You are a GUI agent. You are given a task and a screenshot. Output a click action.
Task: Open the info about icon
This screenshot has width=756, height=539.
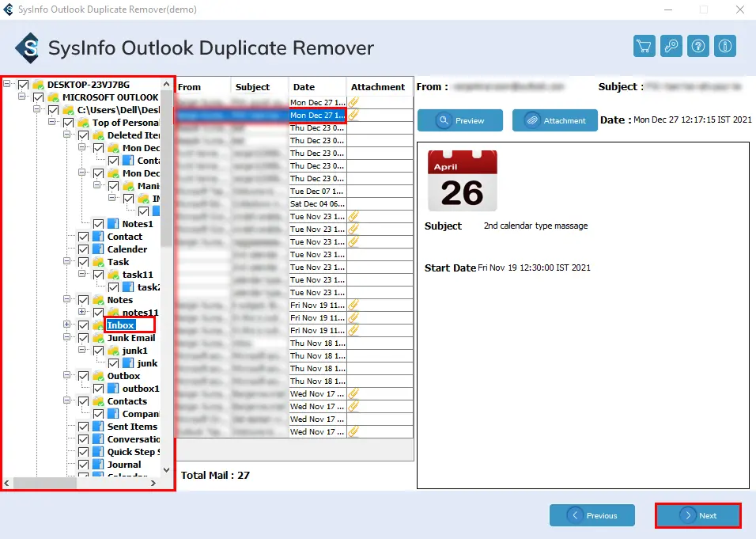tap(725, 46)
